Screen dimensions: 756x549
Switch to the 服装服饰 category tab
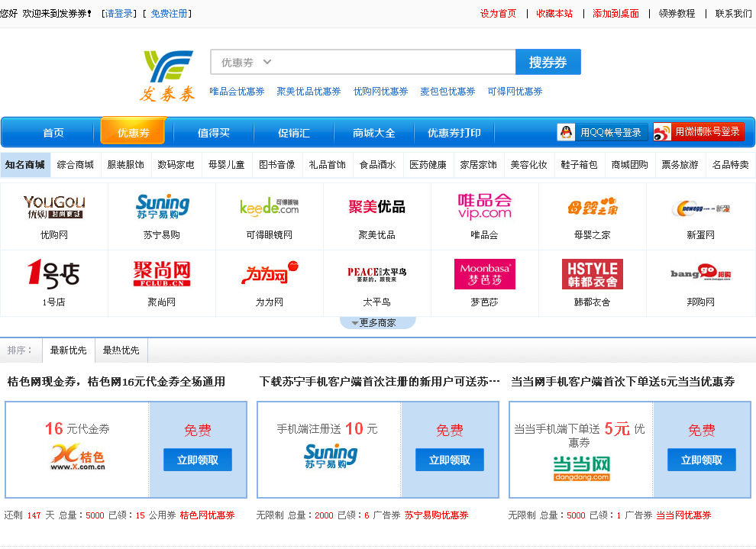[125, 165]
